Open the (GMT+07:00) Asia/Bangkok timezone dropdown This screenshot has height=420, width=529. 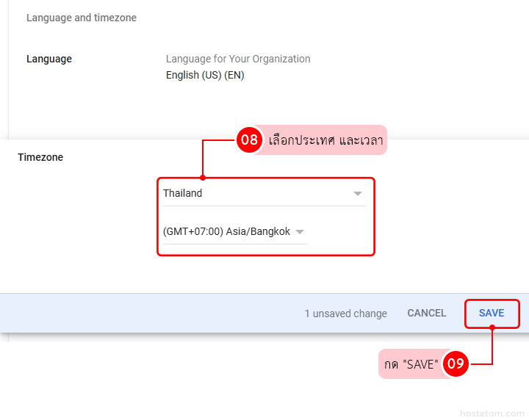click(227, 232)
